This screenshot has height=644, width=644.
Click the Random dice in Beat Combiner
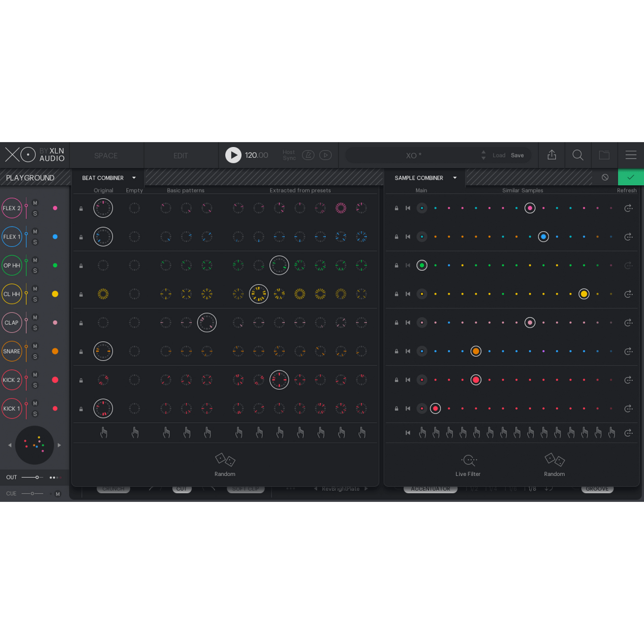(225, 459)
